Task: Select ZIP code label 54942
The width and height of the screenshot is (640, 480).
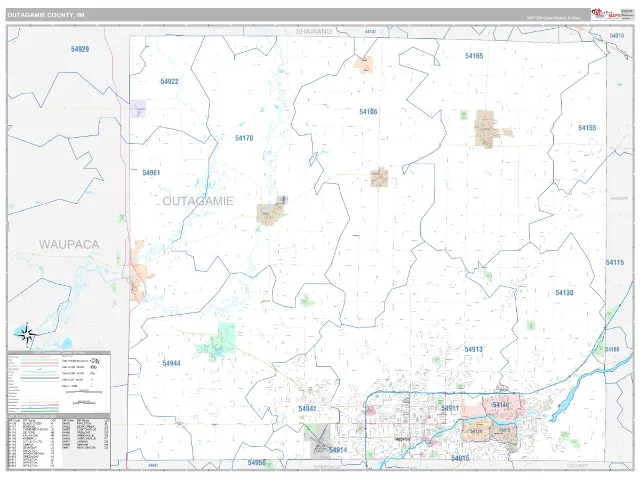Action: click(307, 409)
